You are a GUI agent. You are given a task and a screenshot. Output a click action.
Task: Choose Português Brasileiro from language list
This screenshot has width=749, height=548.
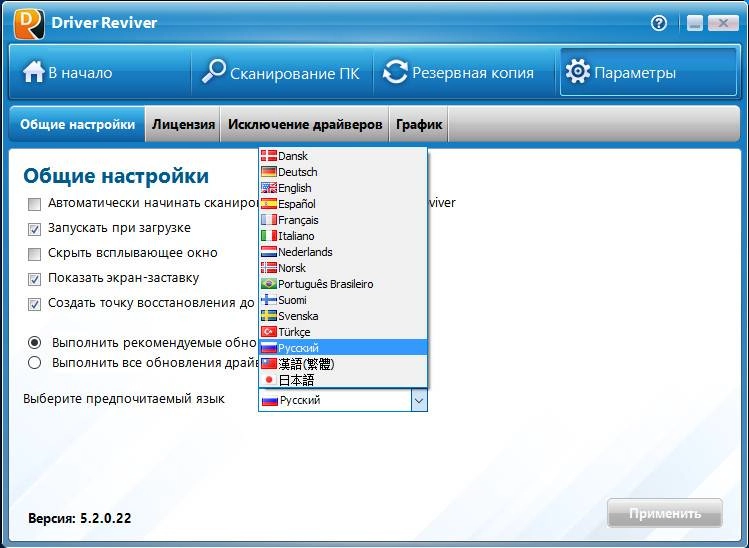343,284
